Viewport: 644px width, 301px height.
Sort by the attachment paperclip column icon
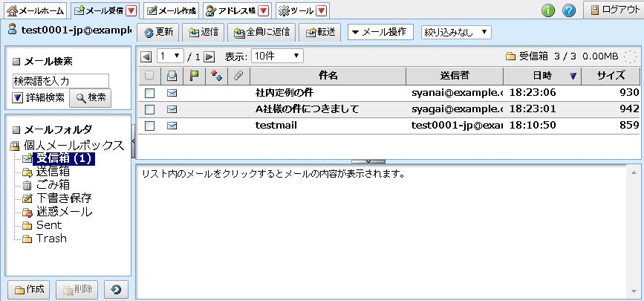(x=238, y=75)
